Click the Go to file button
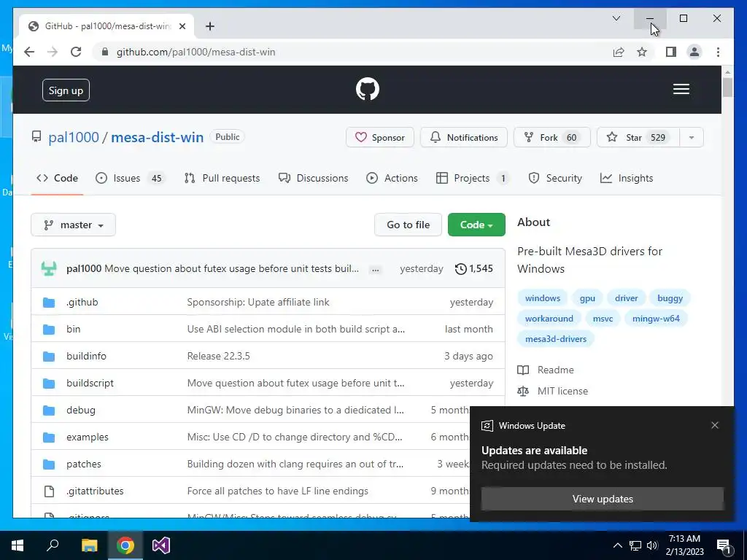This screenshot has height=560, width=747. pyautogui.click(x=409, y=225)
